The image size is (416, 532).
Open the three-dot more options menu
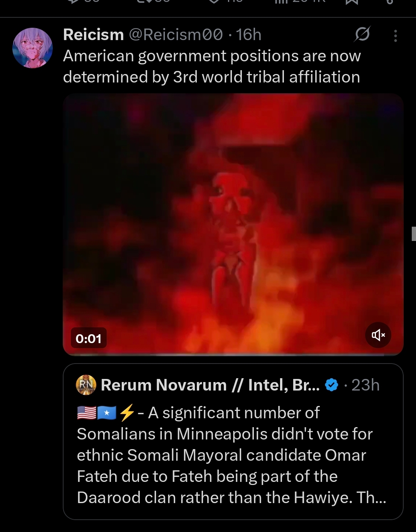(x=395, y=35)
